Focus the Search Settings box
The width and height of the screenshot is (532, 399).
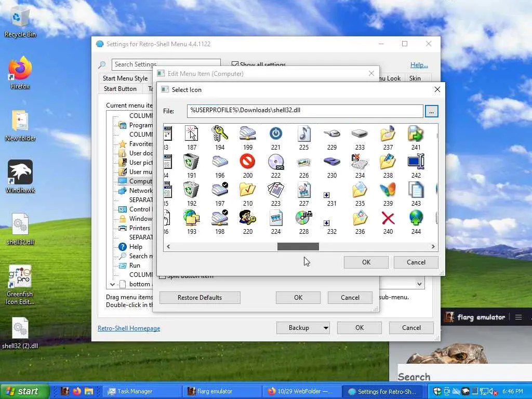pyautogui.click(x=166, y=64)
